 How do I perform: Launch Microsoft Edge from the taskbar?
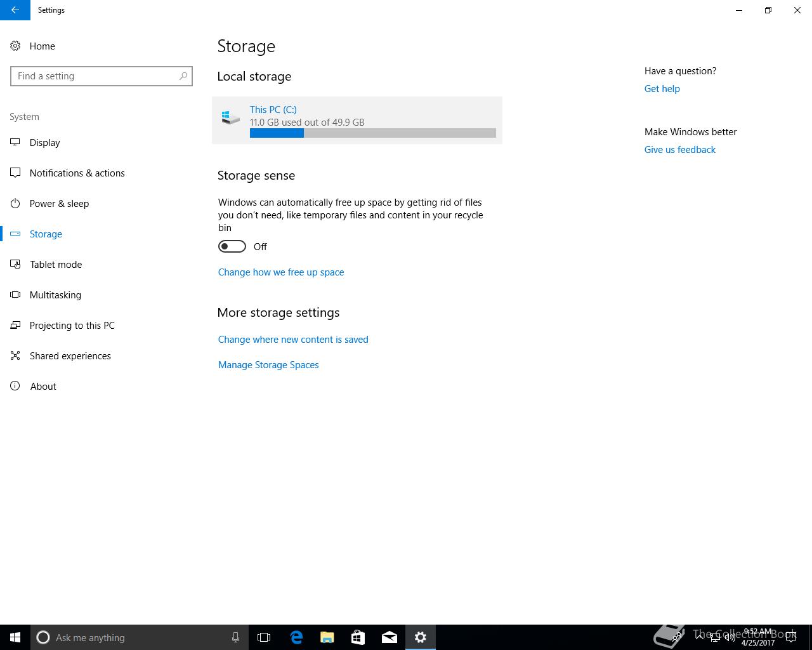click(296, 637)
